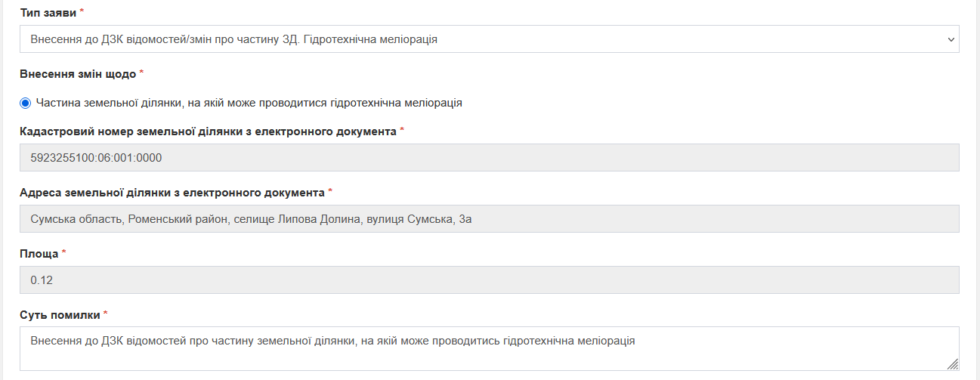980x380 pixels.
Task: Click the red asterisk beside "Суть помилки"
Action: (106, 314)
